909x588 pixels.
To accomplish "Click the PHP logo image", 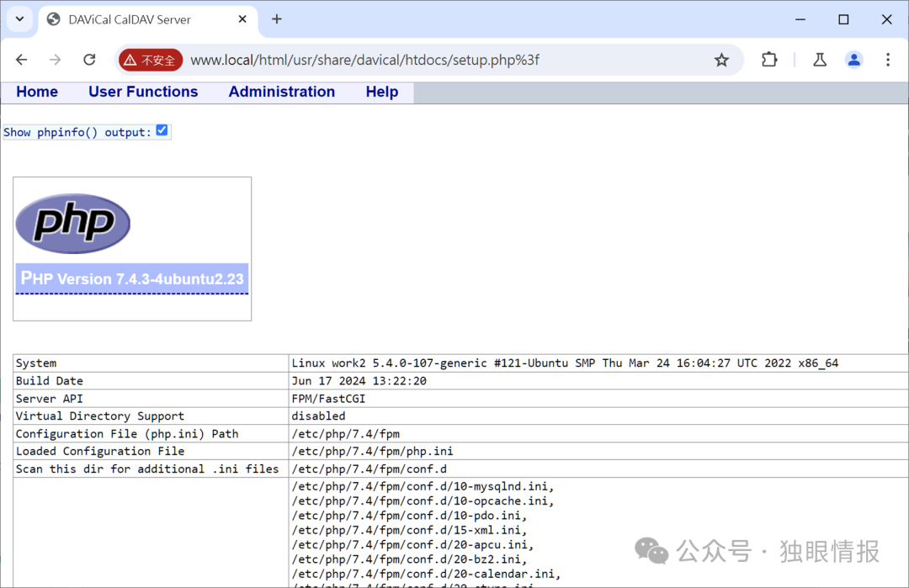I will (73, 224).
